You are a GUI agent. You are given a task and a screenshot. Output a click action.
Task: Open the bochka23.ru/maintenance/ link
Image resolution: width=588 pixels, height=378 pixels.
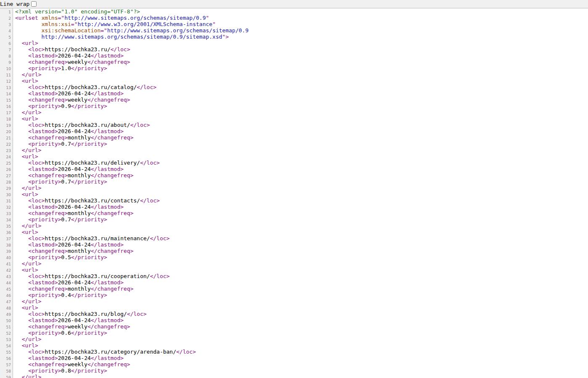(97, 239)
